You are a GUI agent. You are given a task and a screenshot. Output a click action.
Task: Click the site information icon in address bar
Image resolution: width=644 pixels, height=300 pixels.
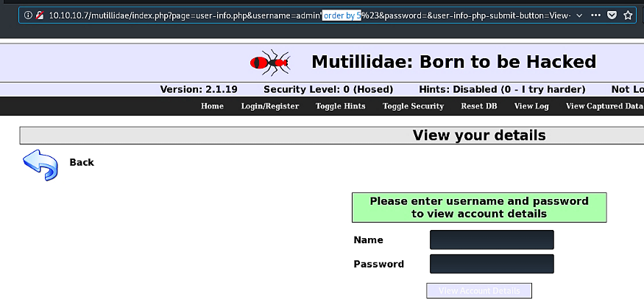(x=28, y=15)
